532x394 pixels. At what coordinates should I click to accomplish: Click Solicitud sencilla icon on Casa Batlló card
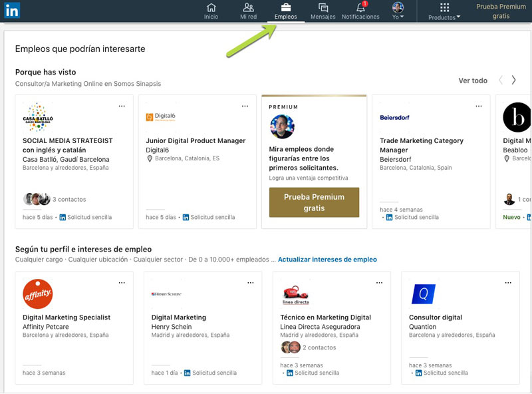pos(63,218)
